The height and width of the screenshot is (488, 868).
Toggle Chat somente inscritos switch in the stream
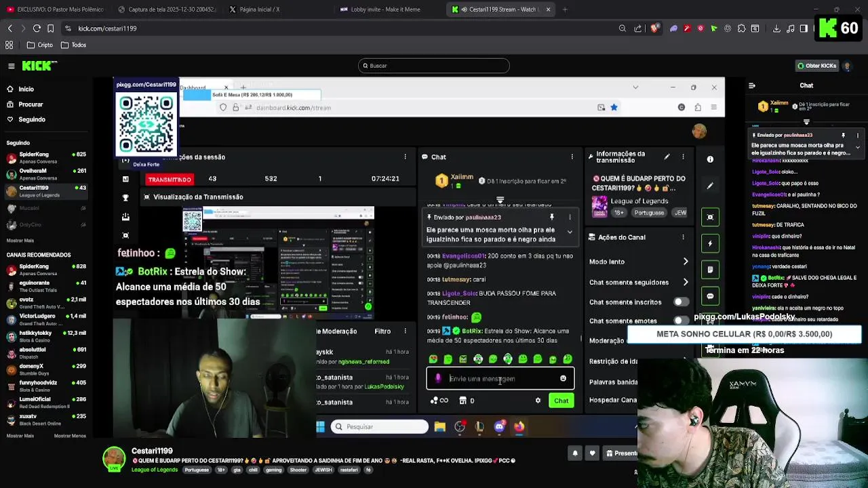(680, 302)
